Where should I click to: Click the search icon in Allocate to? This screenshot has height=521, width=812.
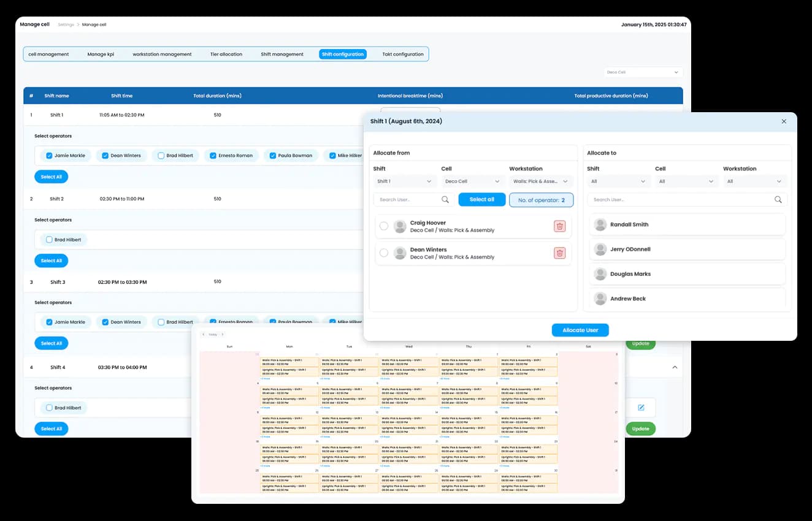coord(778,200)
